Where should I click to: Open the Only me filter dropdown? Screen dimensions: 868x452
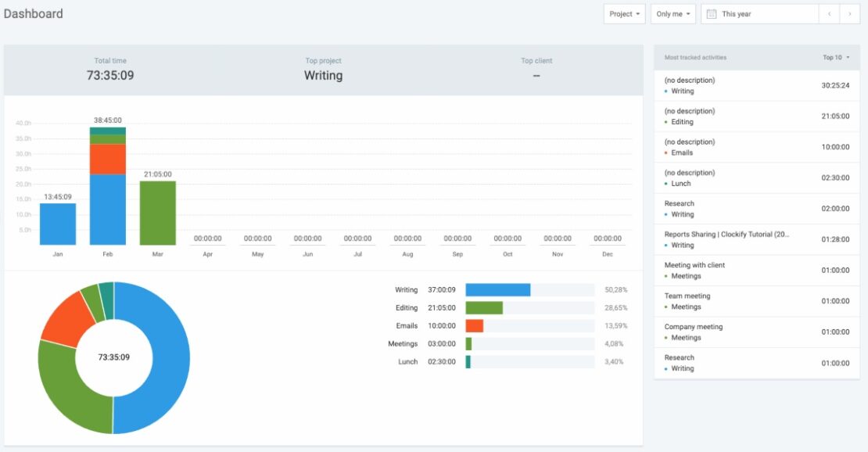tap(673, 13)
